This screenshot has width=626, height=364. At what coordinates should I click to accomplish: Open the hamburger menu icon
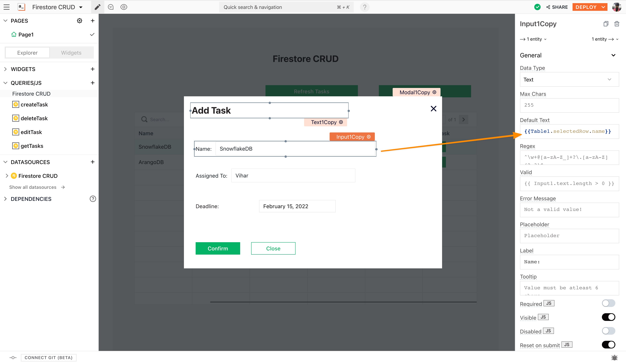pyautogui.click(x=7, y=7)
